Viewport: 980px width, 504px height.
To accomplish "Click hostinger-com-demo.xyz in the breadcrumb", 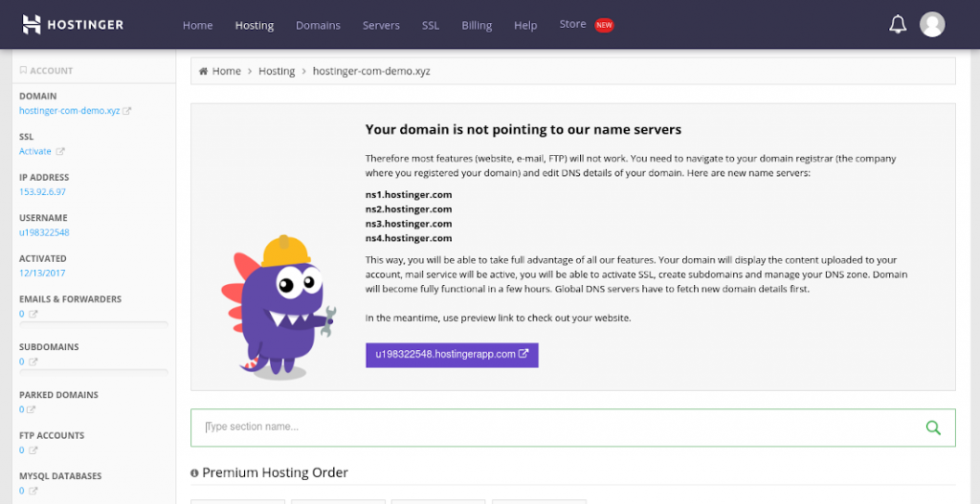I will (371, 71).
